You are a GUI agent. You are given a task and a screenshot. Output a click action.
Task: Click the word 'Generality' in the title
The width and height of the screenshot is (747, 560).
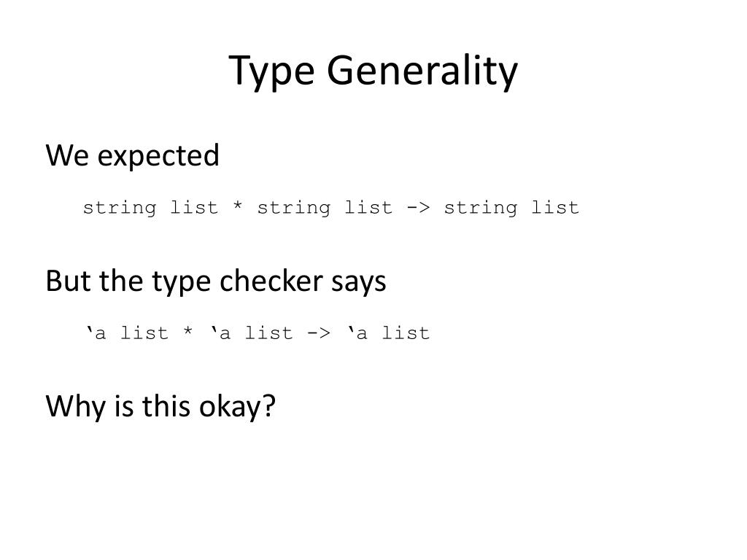pyautogui.click(x=422, y=71)
